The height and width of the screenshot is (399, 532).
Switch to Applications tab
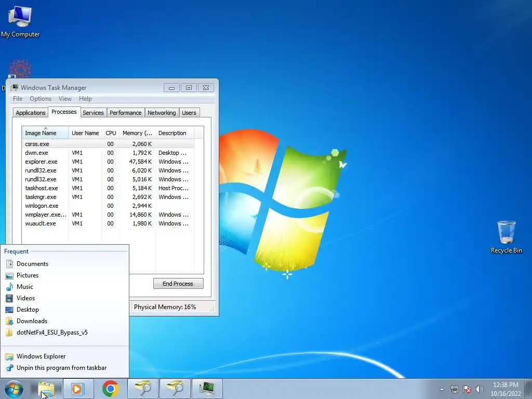point(31,113)
